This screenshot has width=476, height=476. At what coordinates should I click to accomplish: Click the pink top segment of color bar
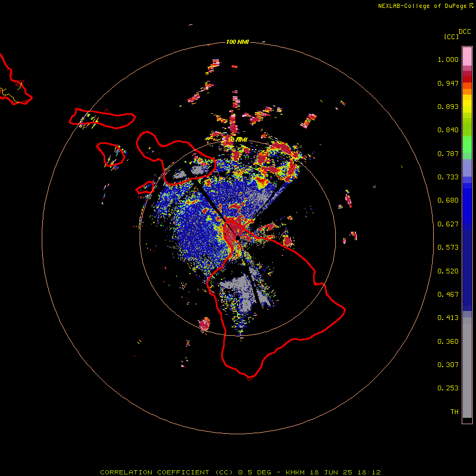[467, 57]
